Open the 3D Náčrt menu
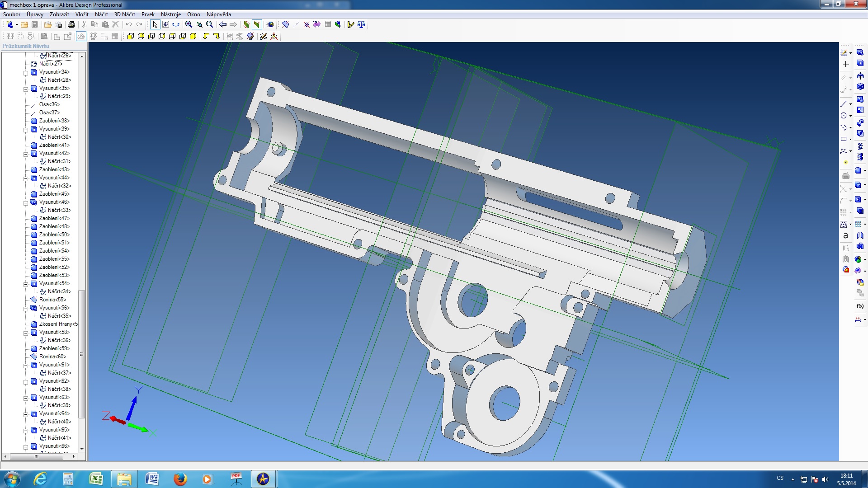 pyautogui.click(x=124, y=14)
